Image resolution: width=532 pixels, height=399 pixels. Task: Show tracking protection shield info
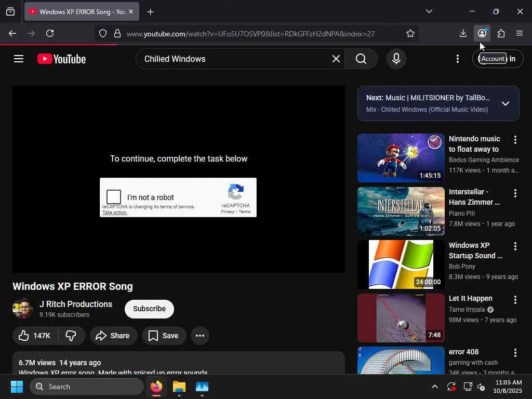click(103, 34)
